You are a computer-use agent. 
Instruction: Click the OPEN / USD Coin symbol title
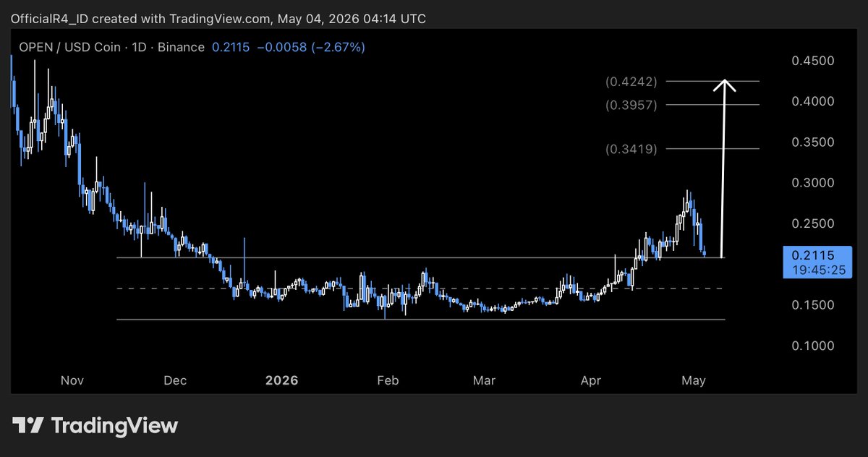[69, 48]
